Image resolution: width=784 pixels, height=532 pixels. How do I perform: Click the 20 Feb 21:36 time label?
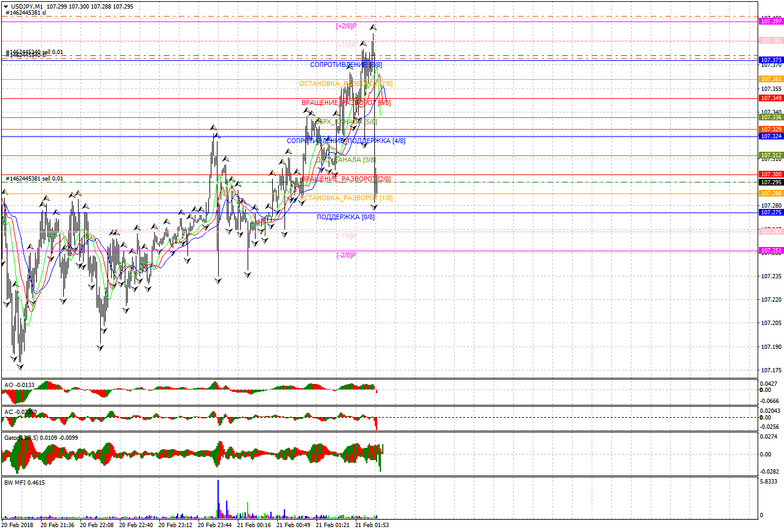(x=57, y=525)
